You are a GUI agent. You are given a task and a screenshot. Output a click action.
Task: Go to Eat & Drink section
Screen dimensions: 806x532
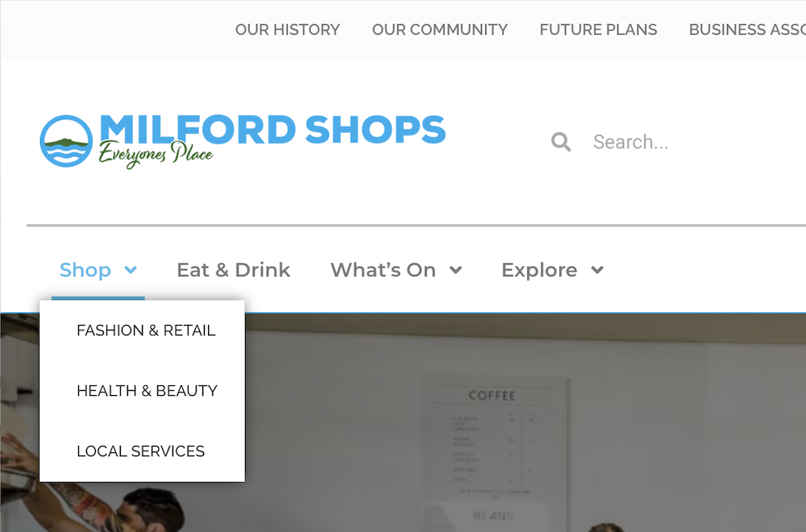234,270
